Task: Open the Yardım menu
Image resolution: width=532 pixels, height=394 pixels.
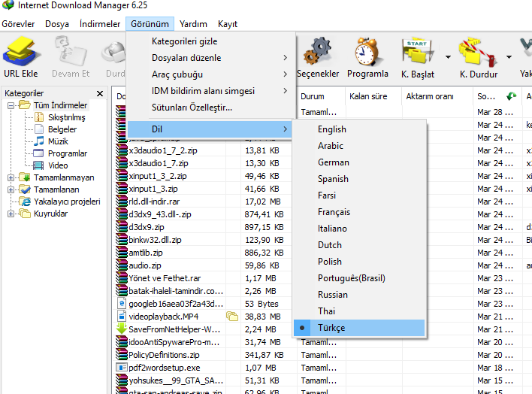Action: tap(193, 24)
